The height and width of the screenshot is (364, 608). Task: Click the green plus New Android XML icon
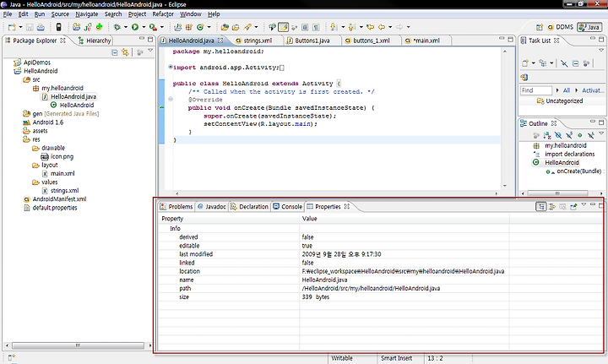click(x=100, y=27)
